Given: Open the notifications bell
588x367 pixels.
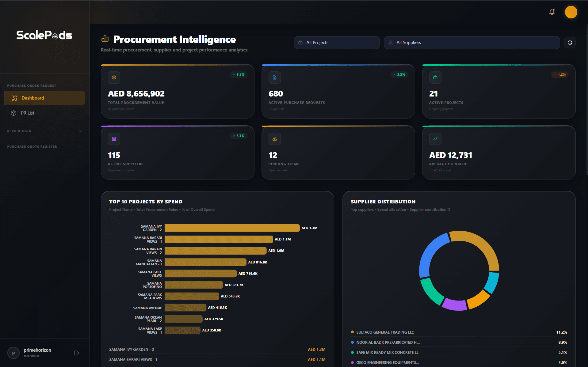Looking at the screenshot, I should tap(552, 12).
